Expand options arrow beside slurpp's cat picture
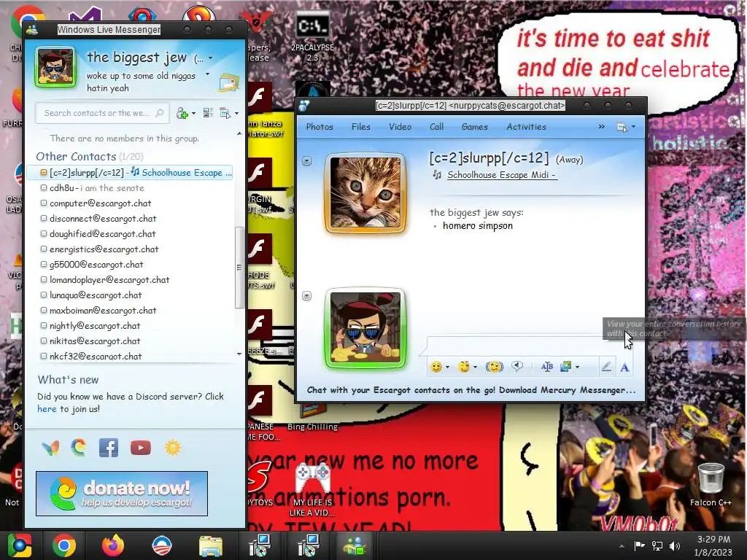Screen dimensions: 747x560 coord(307,161)
